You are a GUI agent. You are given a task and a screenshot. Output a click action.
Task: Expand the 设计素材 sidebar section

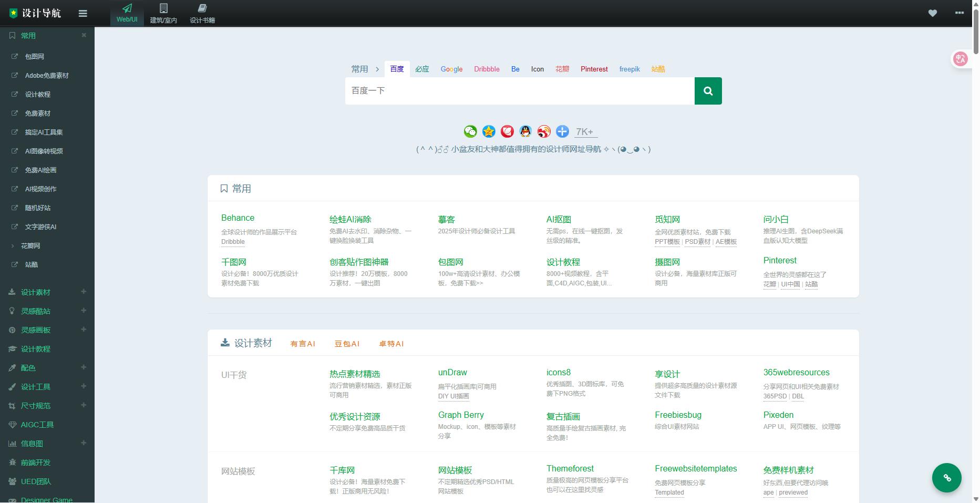[84, 292]
